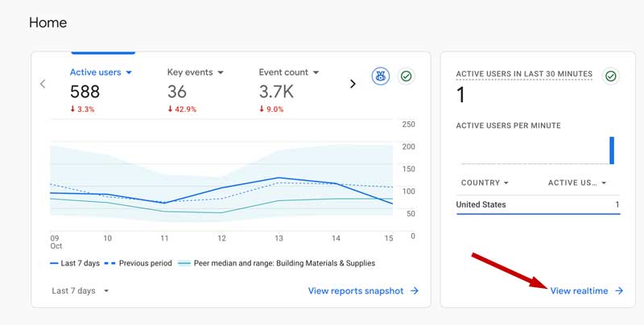Open the Last 7 days date range dropdown

tap(80, 291)
